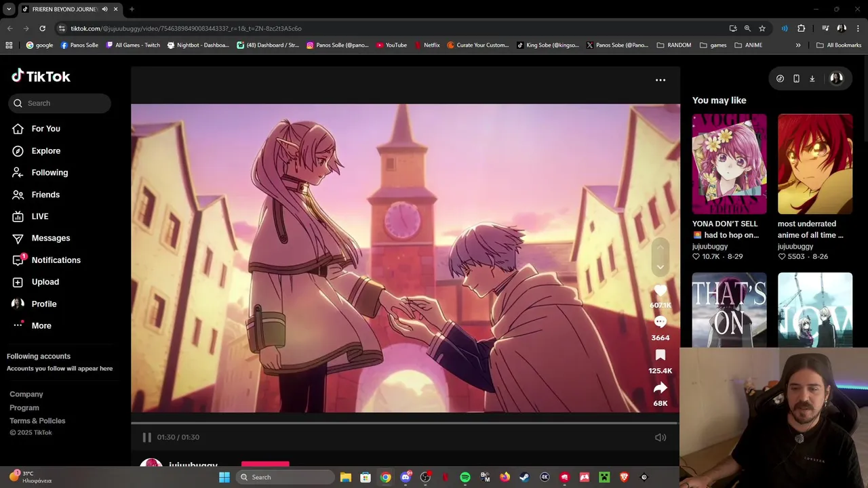Open File Explorer from the taskbar
Screen dimensions: 868x488
(345, 477)
